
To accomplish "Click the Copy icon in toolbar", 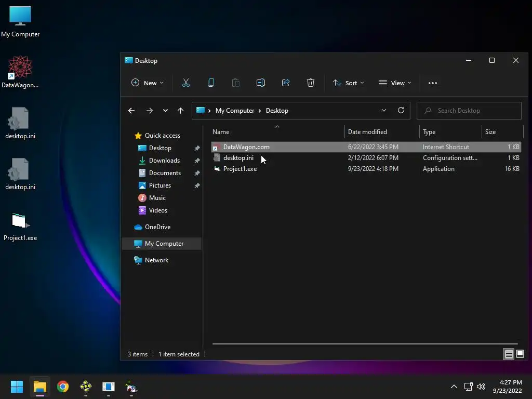I will point(211,83).
